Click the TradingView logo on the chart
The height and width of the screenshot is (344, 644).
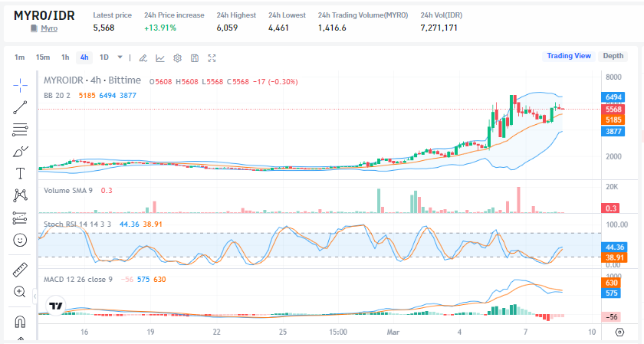click(55, 306)
